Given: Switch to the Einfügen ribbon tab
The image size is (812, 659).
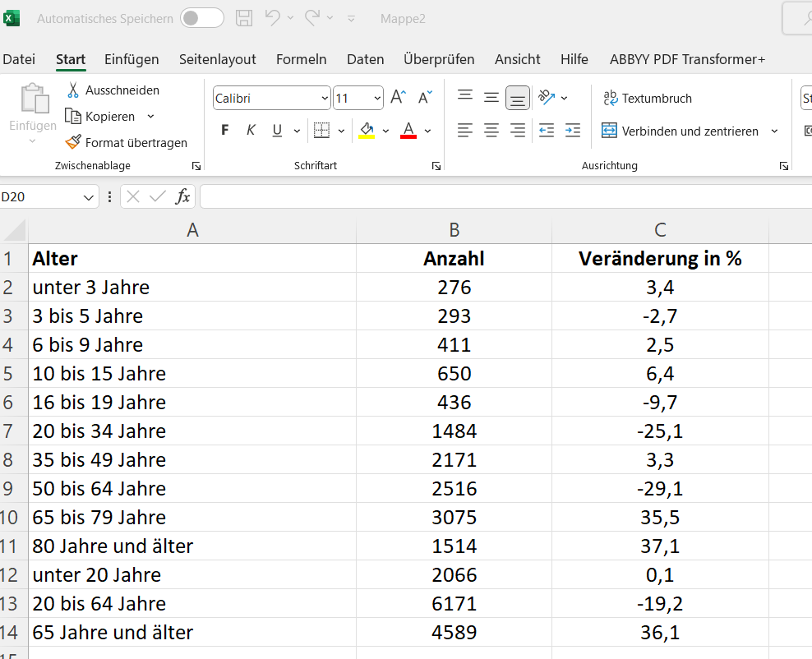Looking at the screenshot, I should coord(131,59).
